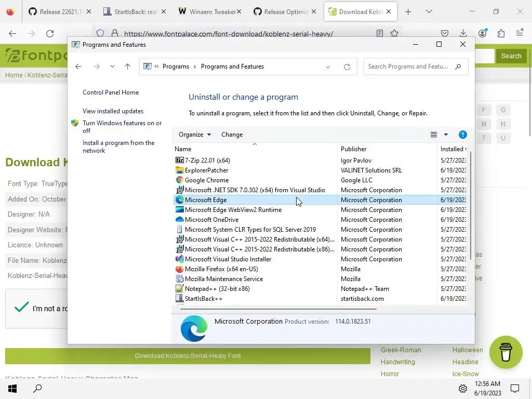Open the Windows Start button
This screenshot has width=532, height=399.
pyautogui.click(x=12, y=389)
